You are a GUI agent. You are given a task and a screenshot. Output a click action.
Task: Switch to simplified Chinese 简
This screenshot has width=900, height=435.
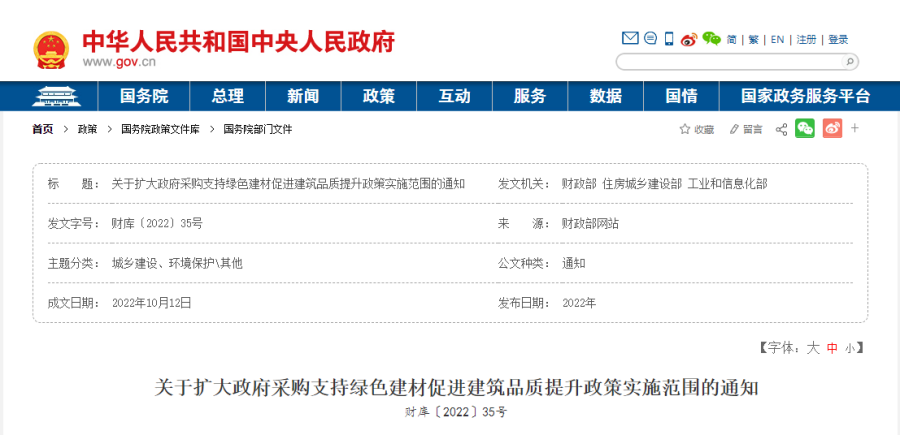731,40
